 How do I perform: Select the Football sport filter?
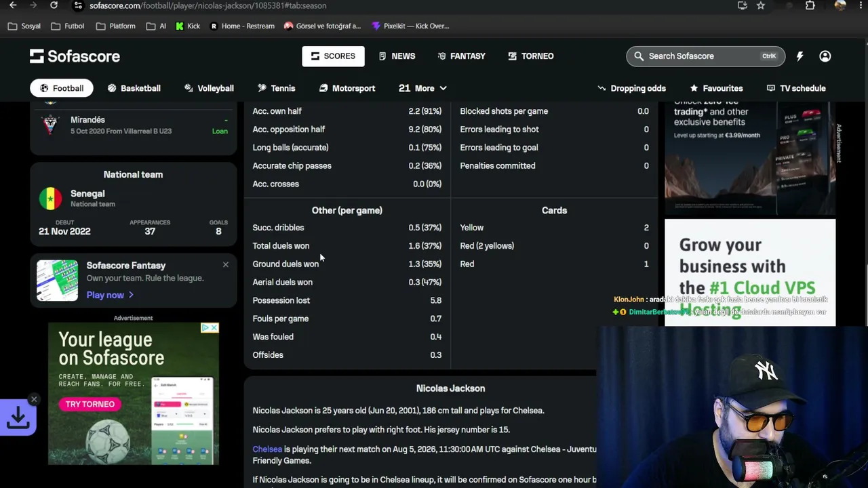coord(61,88)
